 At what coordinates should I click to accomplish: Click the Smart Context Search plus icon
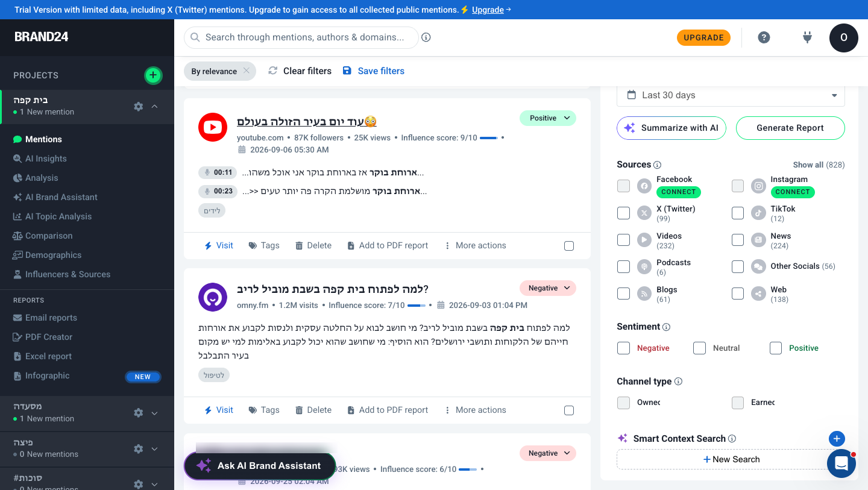pyautogui.click(x=837, y=439)
